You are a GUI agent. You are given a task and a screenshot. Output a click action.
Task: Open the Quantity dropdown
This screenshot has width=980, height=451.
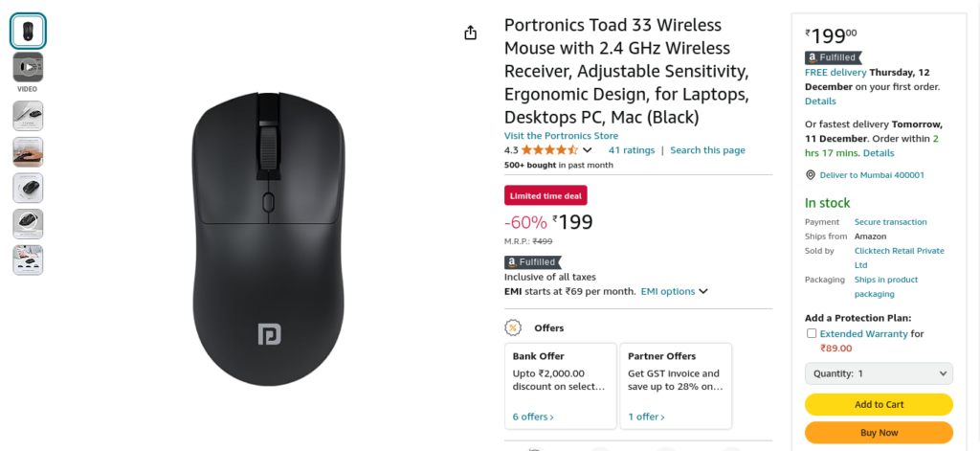pos(879,373)
